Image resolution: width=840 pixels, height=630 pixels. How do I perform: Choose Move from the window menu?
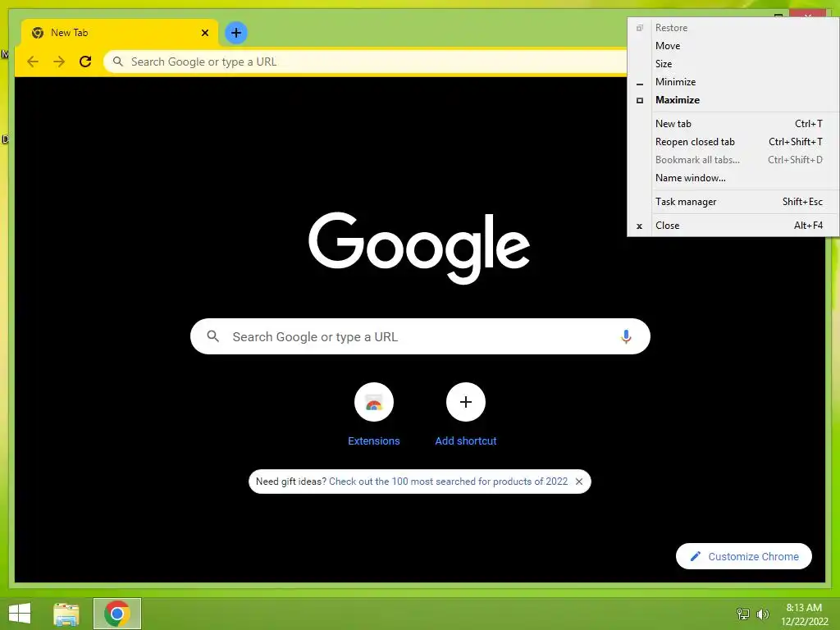(733, 46)
